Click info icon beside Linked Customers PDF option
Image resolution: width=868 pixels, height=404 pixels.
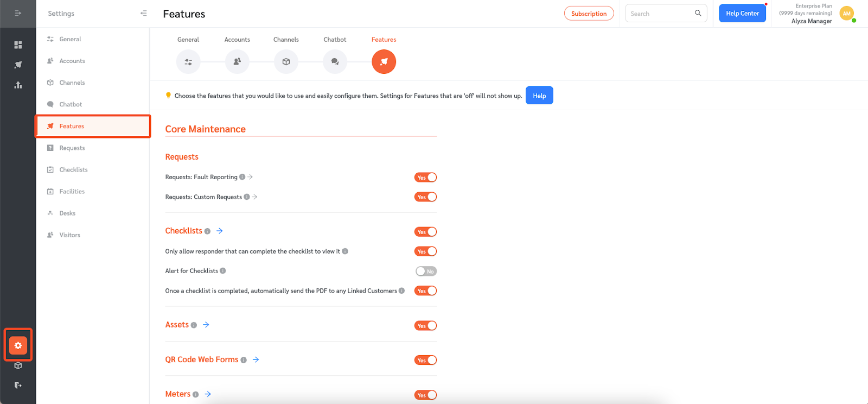[x=401, y=291]
